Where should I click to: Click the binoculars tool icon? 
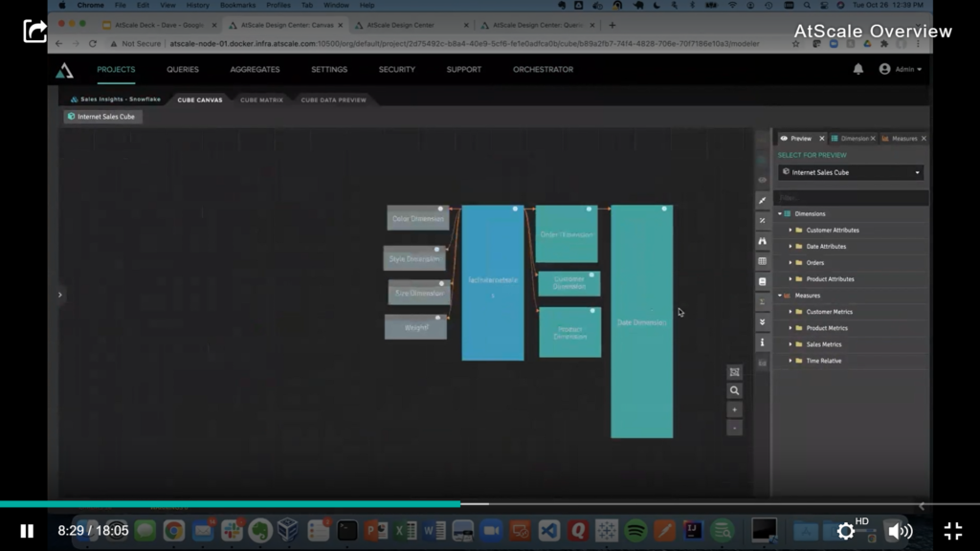(762, 240)
